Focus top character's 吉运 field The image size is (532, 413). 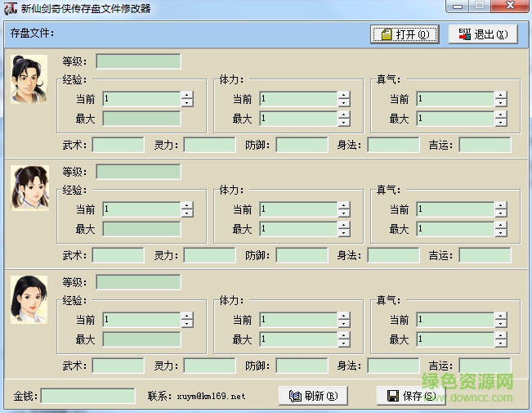tap(485, 145)
